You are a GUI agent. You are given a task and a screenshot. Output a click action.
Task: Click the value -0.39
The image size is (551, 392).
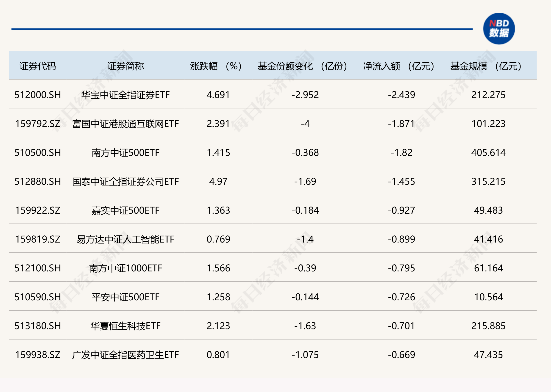coord(305,268)
